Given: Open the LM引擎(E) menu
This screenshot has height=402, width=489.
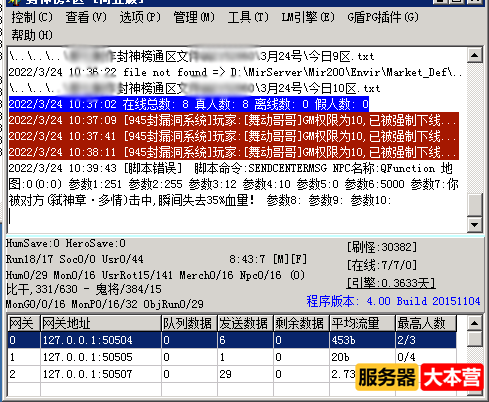Looking at the screenshot, I should pyautogui.click(x=308, y=17).
